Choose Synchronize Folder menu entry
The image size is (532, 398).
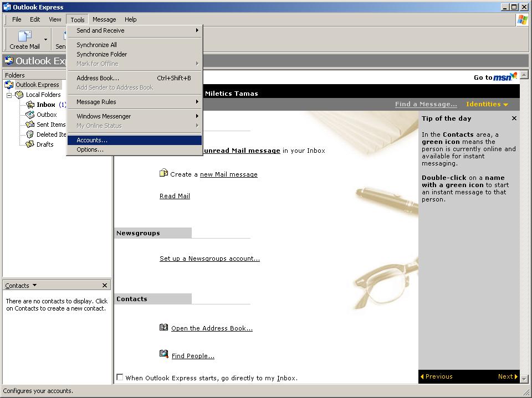(x=134, y=54)
